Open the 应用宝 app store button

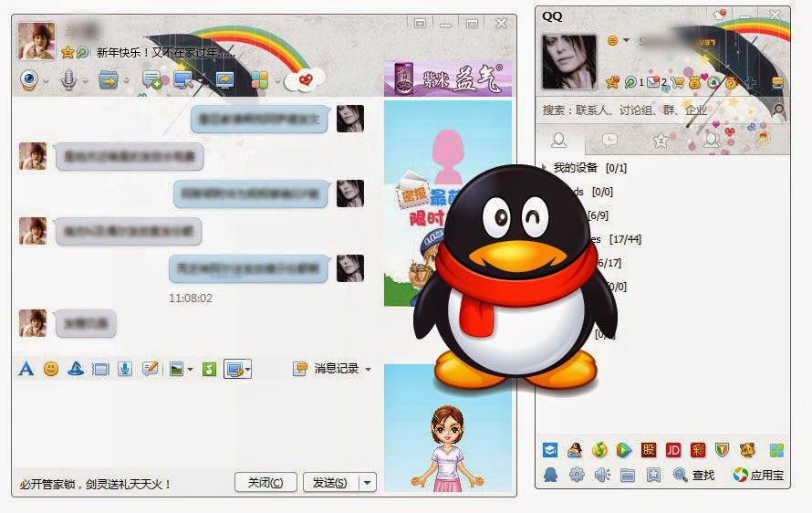pos(759,475)
